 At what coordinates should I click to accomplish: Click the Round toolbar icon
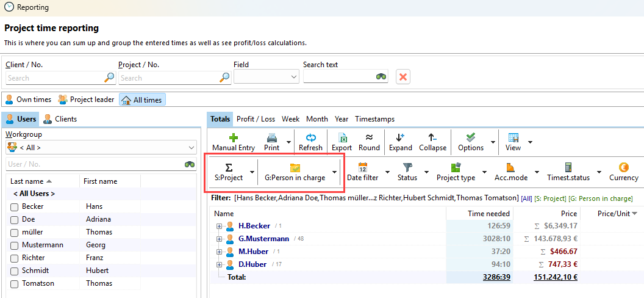click(x=369, y=138)
